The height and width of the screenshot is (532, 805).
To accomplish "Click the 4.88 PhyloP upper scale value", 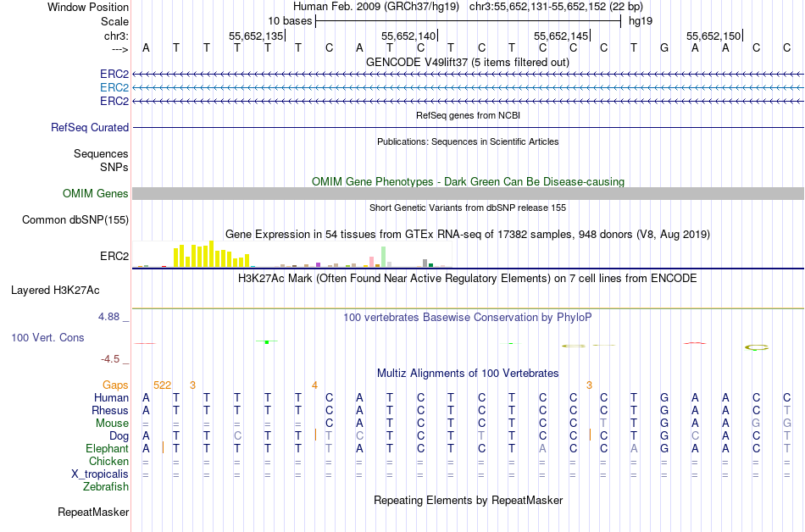I will (x=108, y=317).
